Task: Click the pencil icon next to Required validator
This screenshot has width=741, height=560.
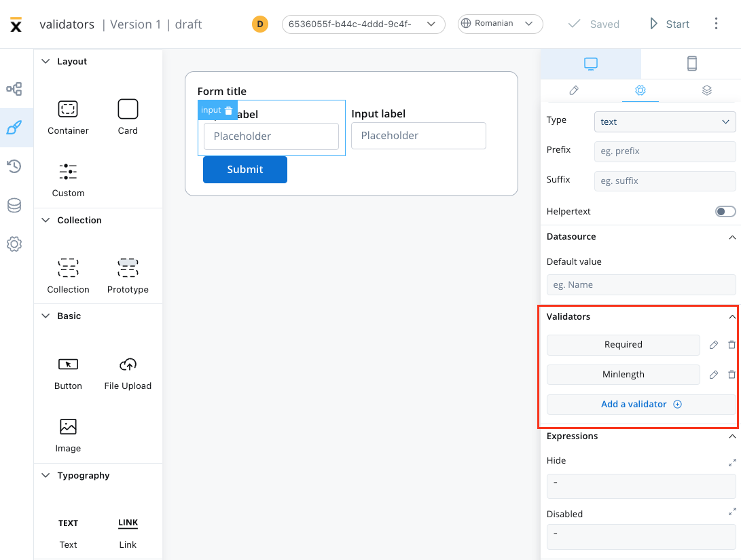Action: [713, 345]
